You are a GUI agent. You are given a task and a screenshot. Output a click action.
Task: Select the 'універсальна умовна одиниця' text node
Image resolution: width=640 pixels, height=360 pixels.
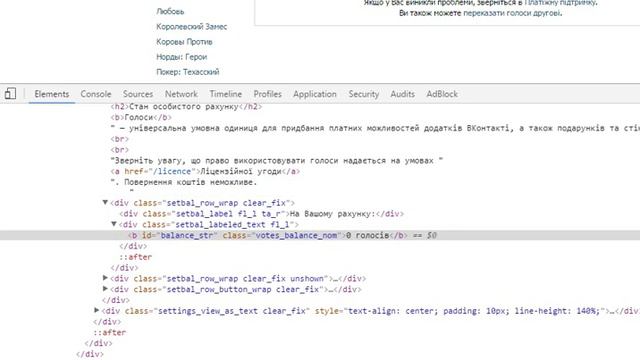pyautogui.click(x=375, y=128)
